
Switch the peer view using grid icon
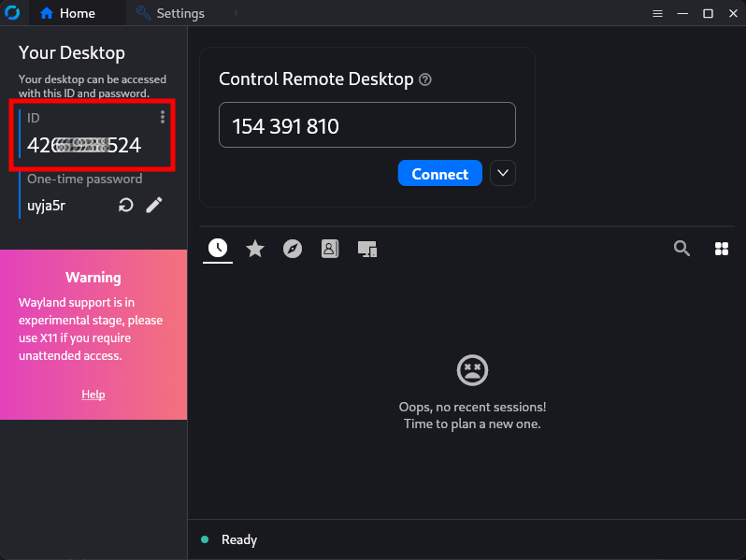(722, 249)
